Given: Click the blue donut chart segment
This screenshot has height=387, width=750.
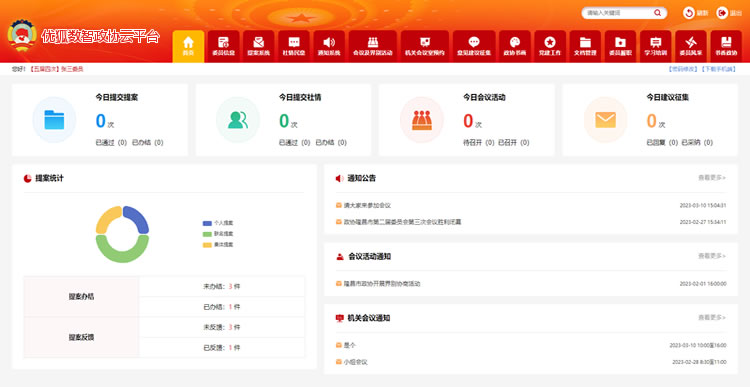Looking at the screenshot, I should click(x=138, y=219).
